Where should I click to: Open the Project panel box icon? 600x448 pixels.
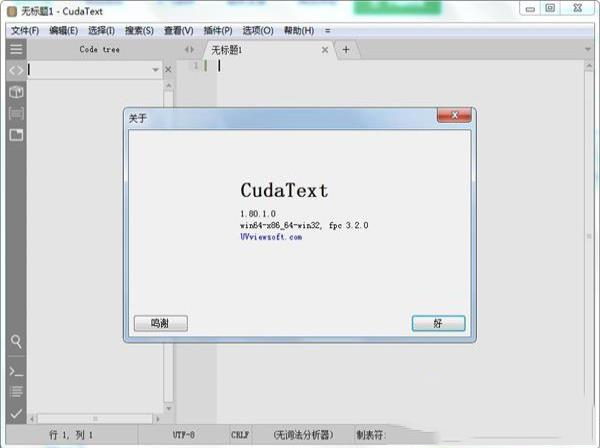16,92
